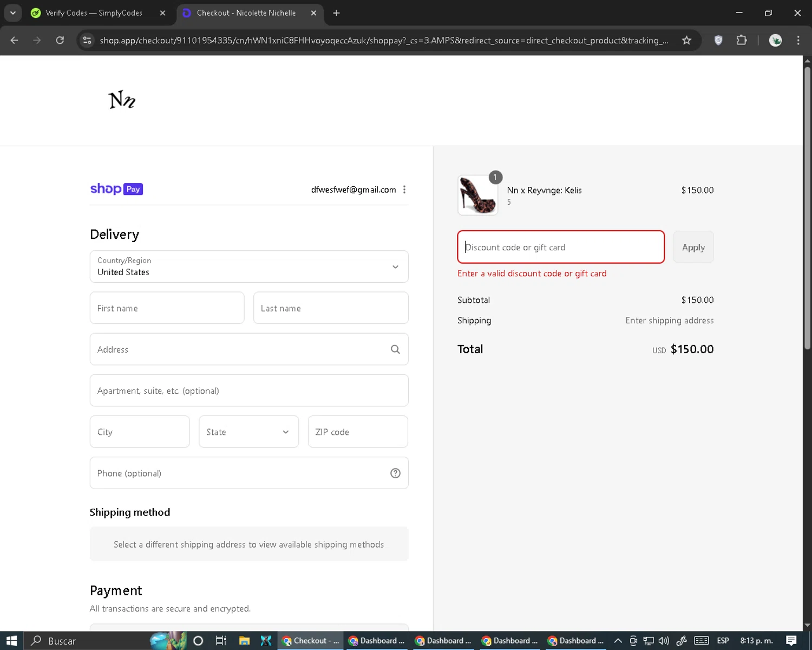
Task: Open Task View in the taskbar
Action: (x=221, y=641)
